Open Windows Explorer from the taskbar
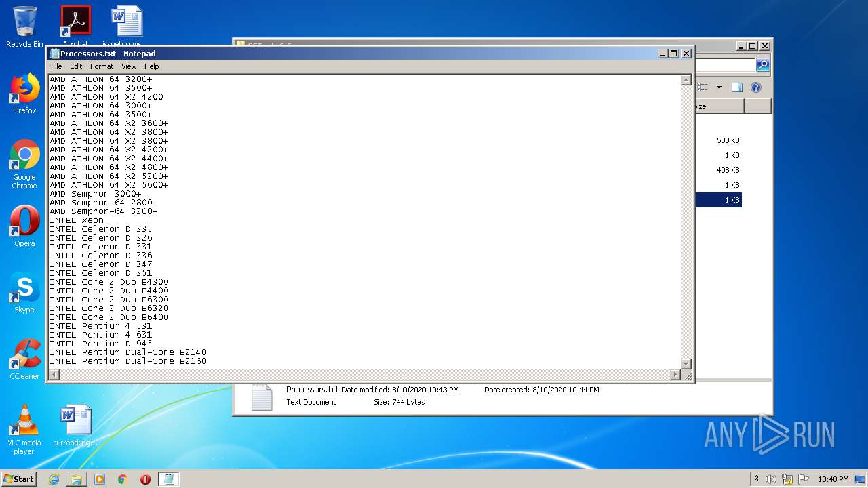This screenshot has width=868, height=488. tap(77, 479)
